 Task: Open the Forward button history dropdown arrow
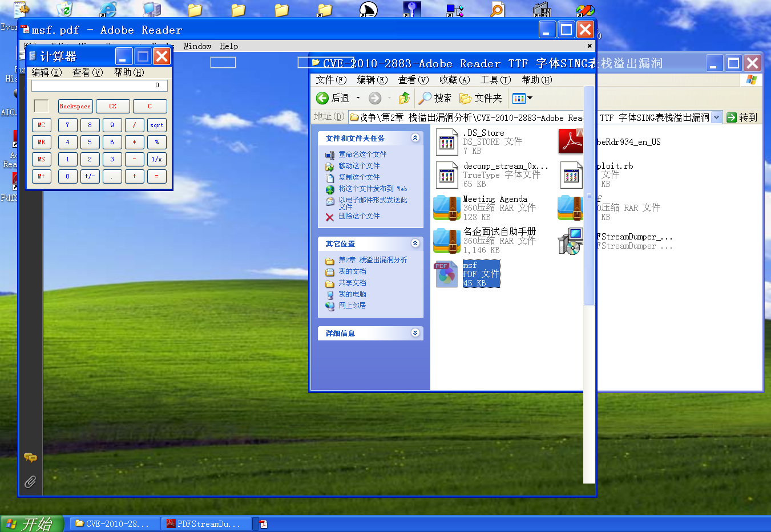coord(389,98)
